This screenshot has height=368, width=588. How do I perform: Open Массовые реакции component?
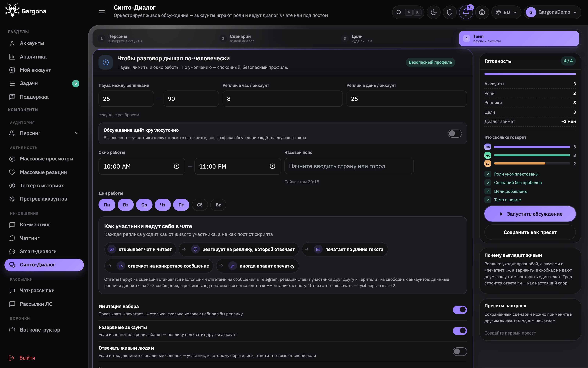[44, 172]
